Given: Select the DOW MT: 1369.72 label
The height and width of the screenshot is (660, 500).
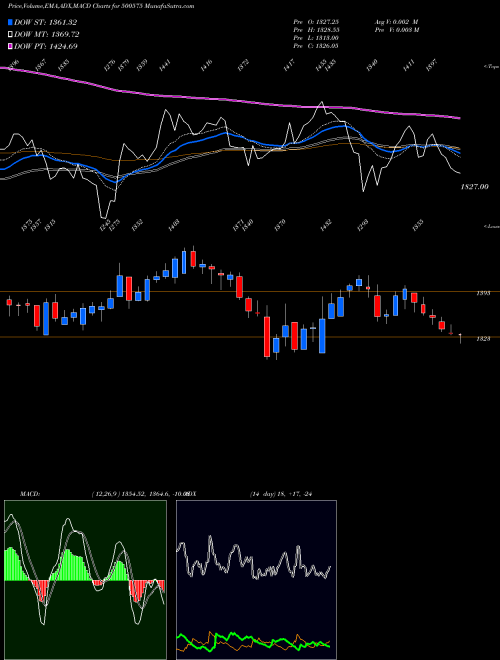Looking at the screenshot, I should pos(47,35).
